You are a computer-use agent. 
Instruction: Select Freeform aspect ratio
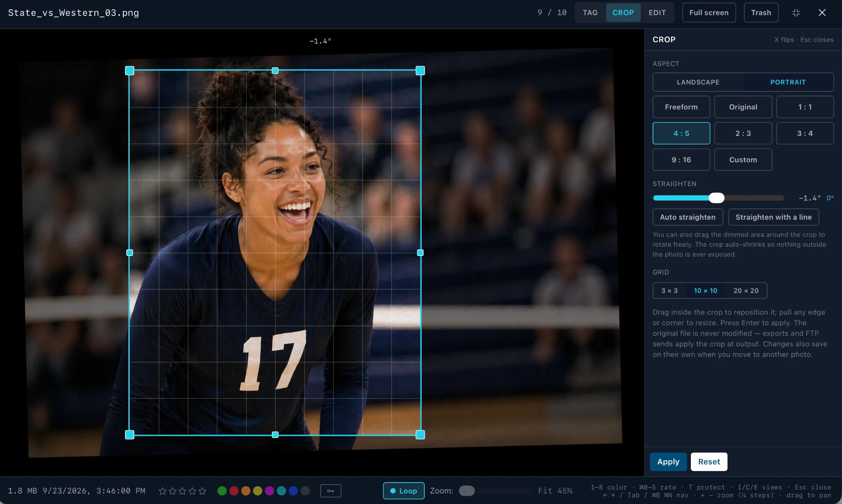[x=681, y=107]
